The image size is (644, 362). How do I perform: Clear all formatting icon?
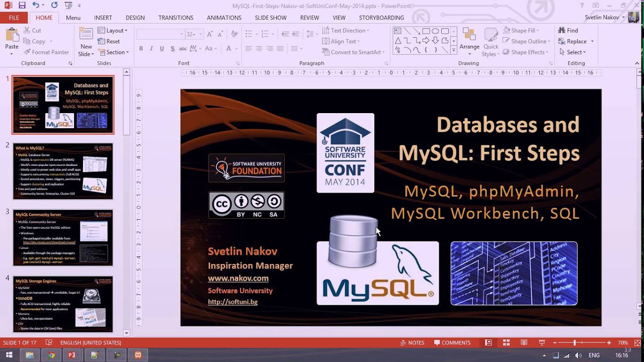coord(234,34)
